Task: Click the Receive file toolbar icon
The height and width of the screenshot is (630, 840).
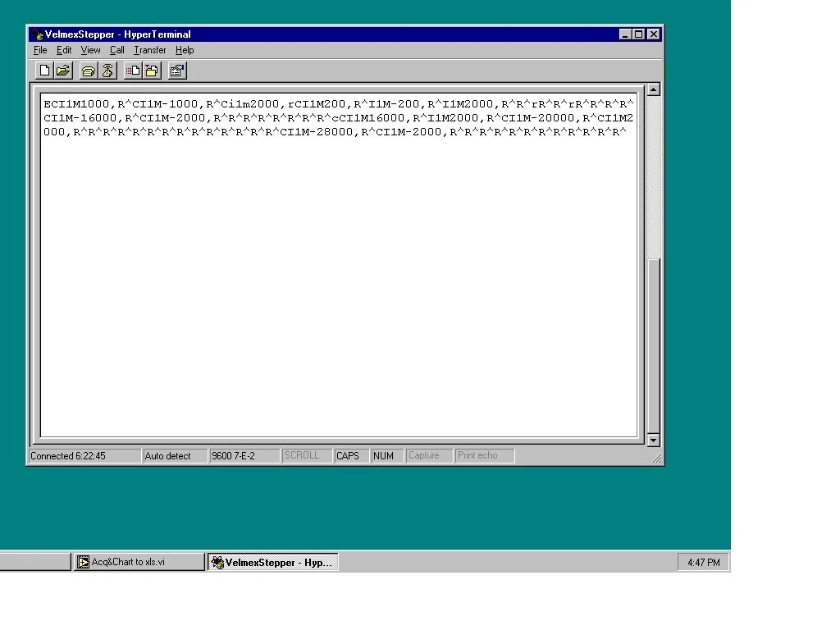Action: click(x=152, y=71)
